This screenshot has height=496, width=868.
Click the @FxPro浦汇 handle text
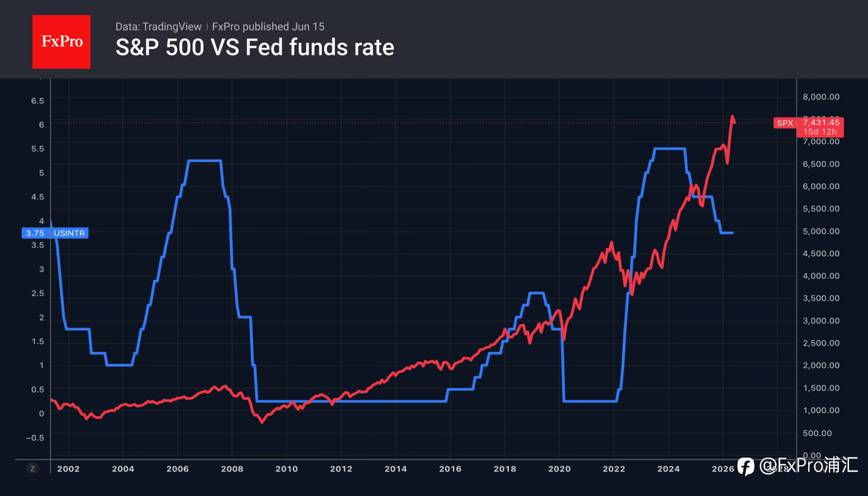[x=809, y=466]
